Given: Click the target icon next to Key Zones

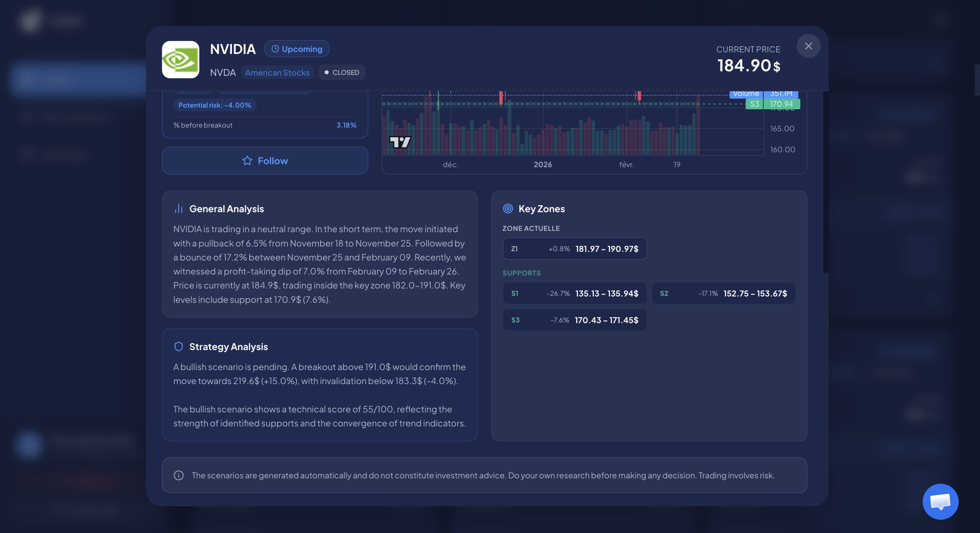Looking at the screenshot, I should tap(508, 208).
